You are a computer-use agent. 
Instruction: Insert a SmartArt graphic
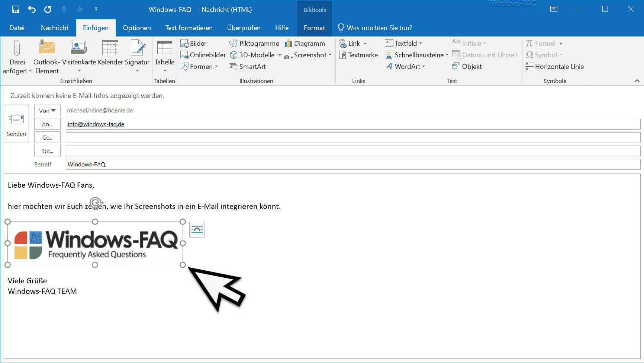[x=248, y=67]
